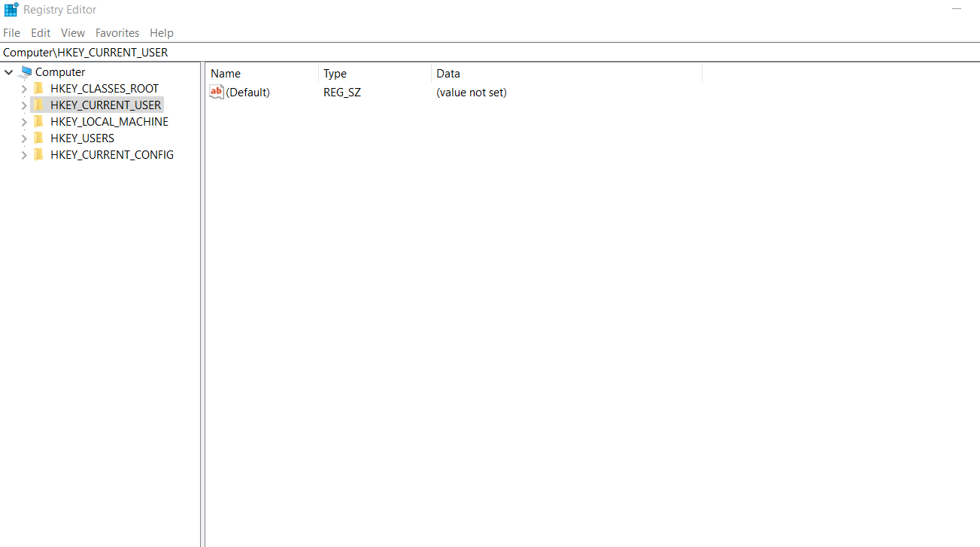Click the Computer icon in the tree
The image size is (980, 547).
[x=26, y=72]
